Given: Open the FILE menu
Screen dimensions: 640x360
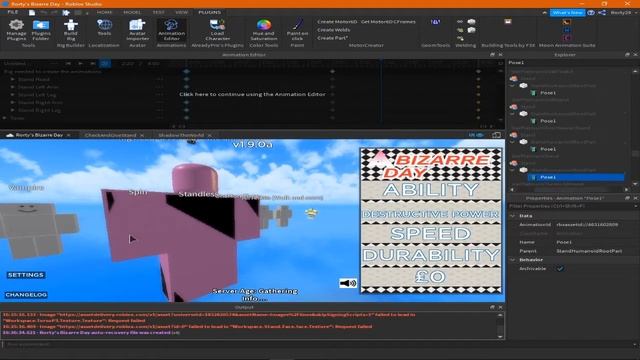Looking at the screenshot, I should coord(13,12).
